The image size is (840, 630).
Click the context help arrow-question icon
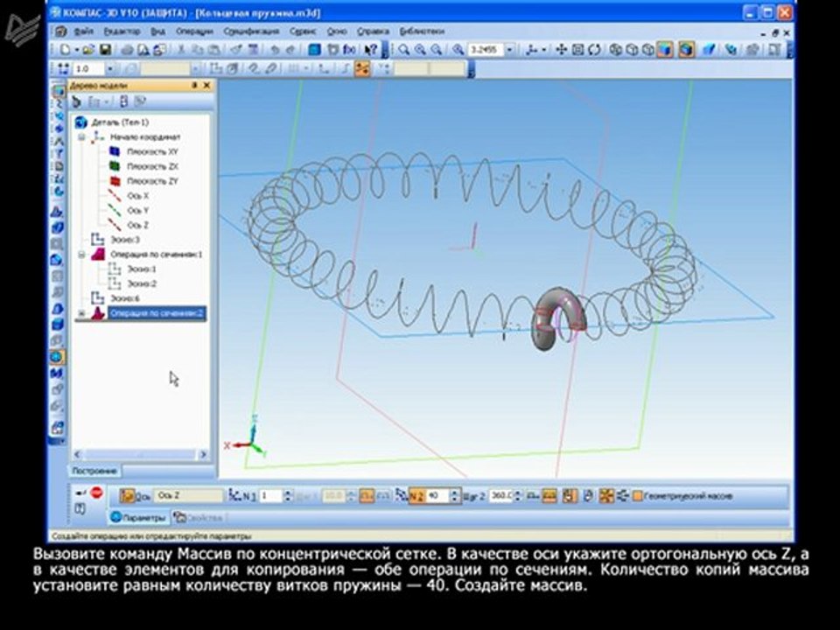[x=370, y=50]
